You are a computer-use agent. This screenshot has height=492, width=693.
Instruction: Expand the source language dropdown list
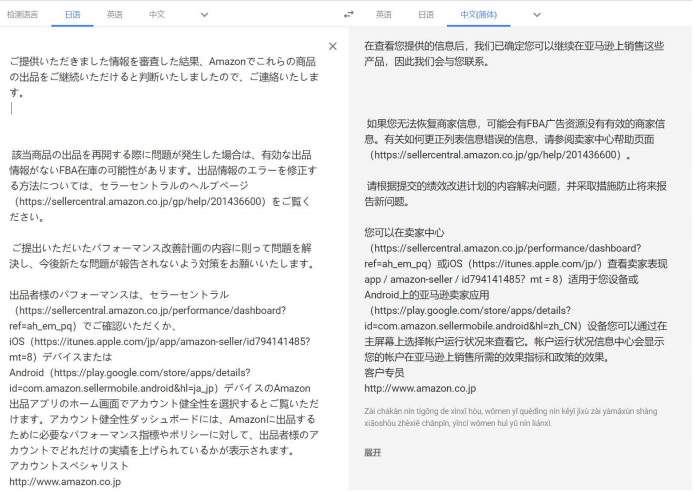pos(204,15)
